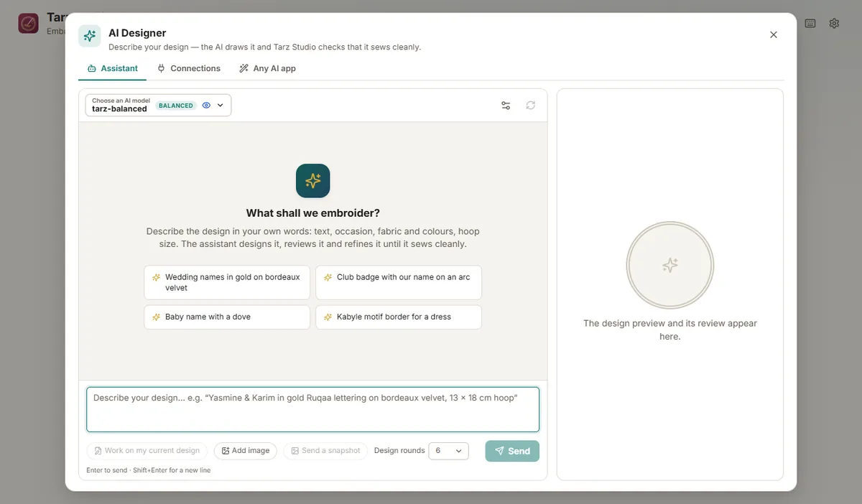Click the Add image button

click(246, 451)
